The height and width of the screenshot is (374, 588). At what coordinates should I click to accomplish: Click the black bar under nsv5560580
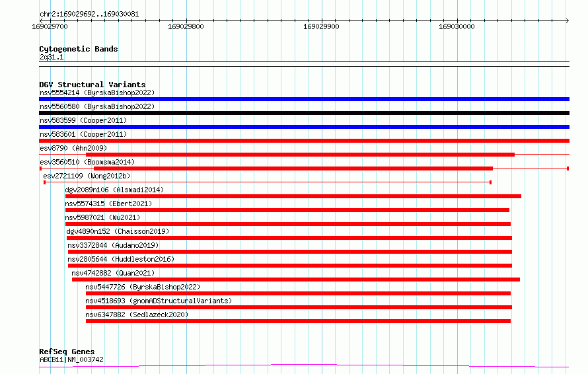click(304, 113)
